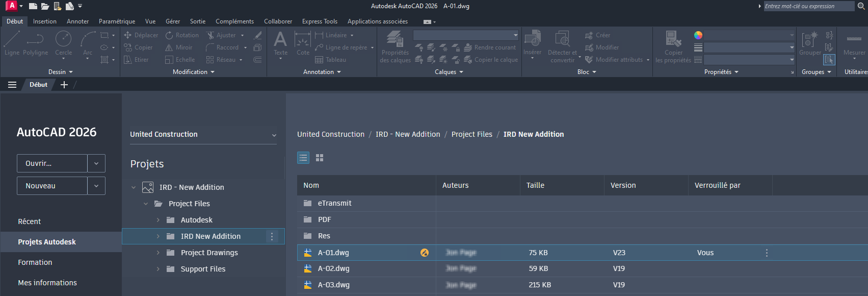Click the search magnifier icon
Screen dimensions: 868x296
tap(861, 6)
